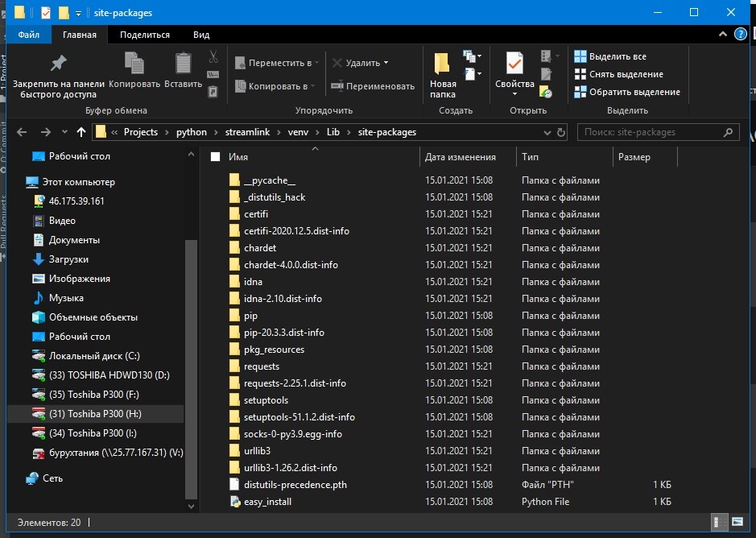756x538 pixels.
Task: Click the search magnifier icon
Action: (x=728, y=132)
